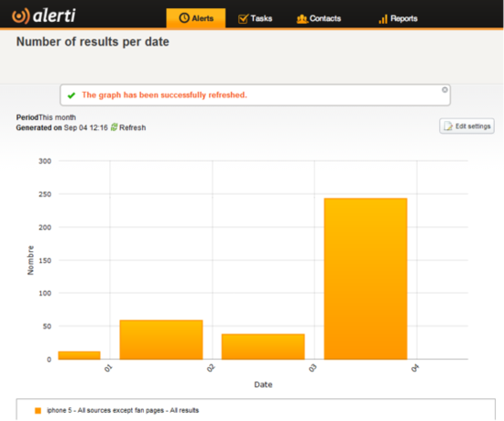Select the tallest bar for date 03
The width and height of the screenshot is (504, 421).
click(366, 279)
